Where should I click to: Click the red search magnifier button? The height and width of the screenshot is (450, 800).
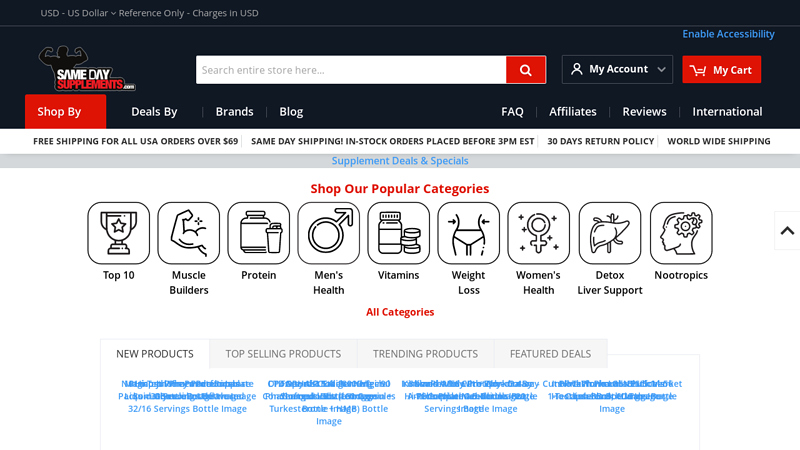526,70
